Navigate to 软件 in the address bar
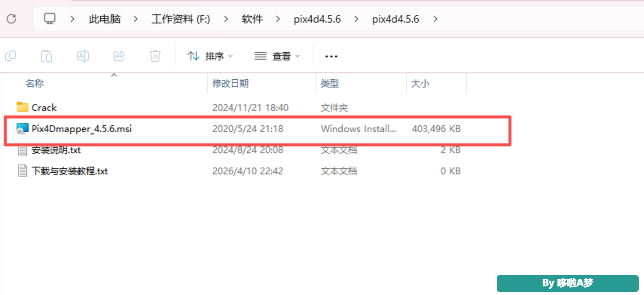644x295 pixels. coord(252,19)
